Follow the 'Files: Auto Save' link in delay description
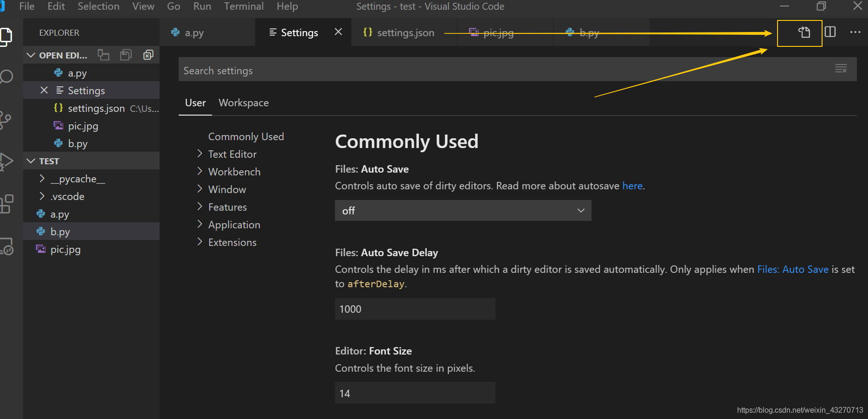 [x=793, y=269]
